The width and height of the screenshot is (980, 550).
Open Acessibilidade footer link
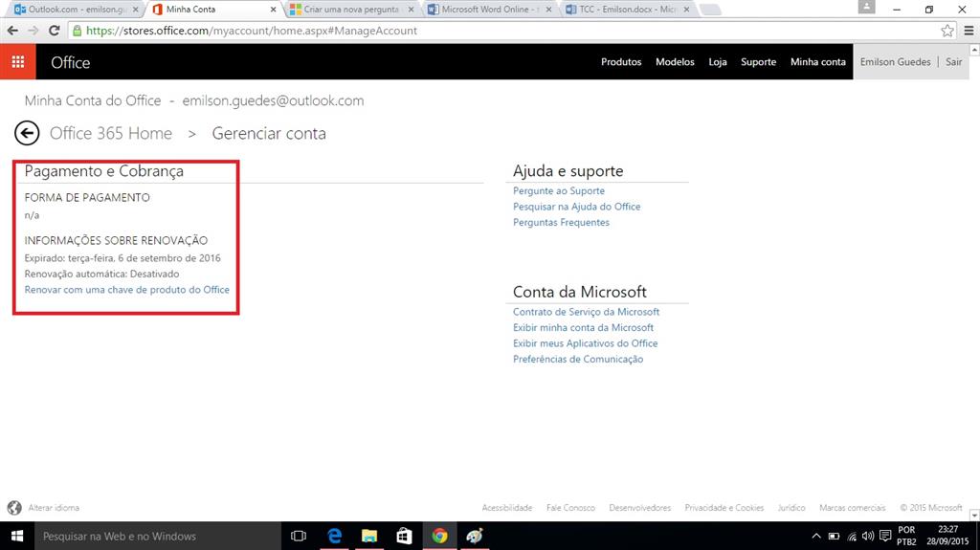507,508
